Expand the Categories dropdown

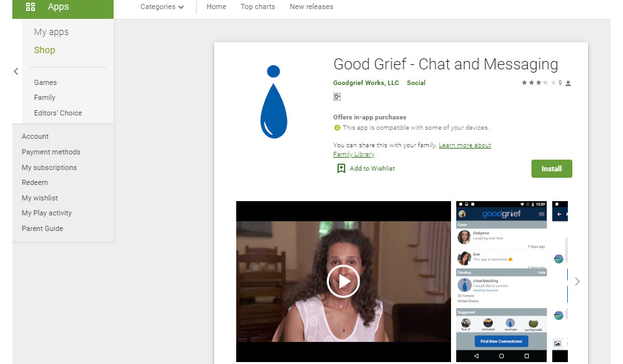point(162,7)
